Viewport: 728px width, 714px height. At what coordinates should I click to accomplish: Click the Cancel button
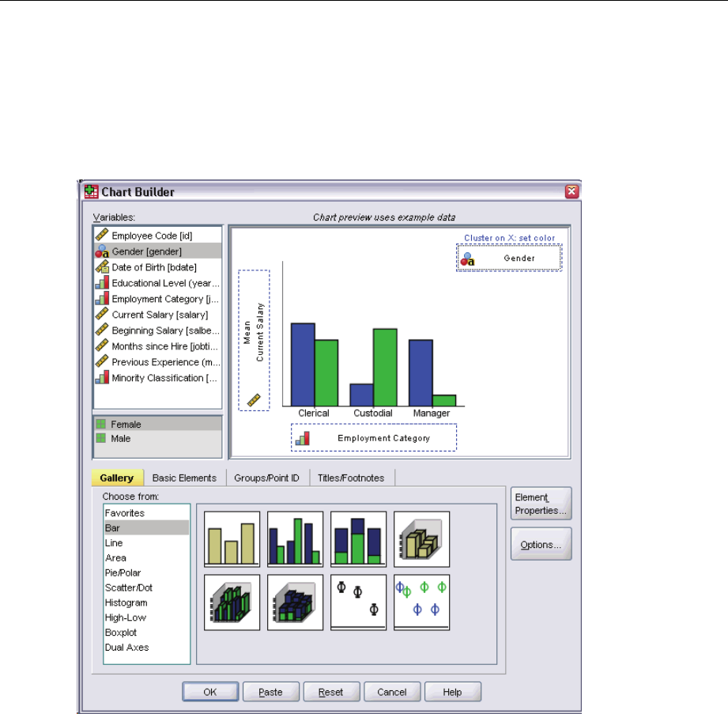pyautogui.click(x=392, y=692)
